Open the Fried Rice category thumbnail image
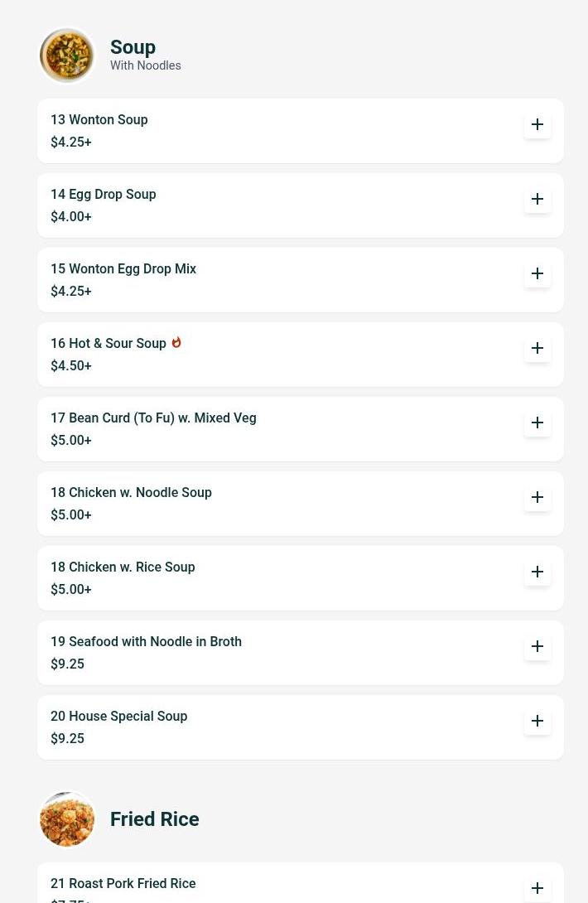Image resolution: width=588 pixels, height=903 pixels. tap(67, 819)
